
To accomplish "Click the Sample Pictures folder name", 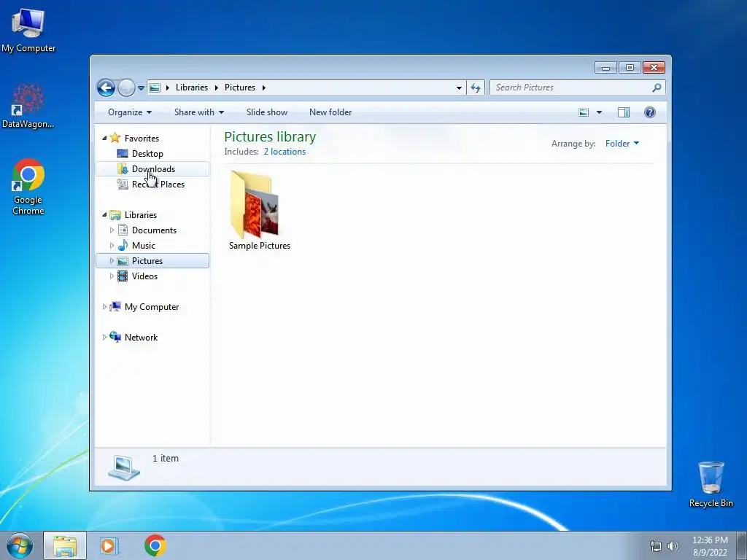I will point(260,246).
